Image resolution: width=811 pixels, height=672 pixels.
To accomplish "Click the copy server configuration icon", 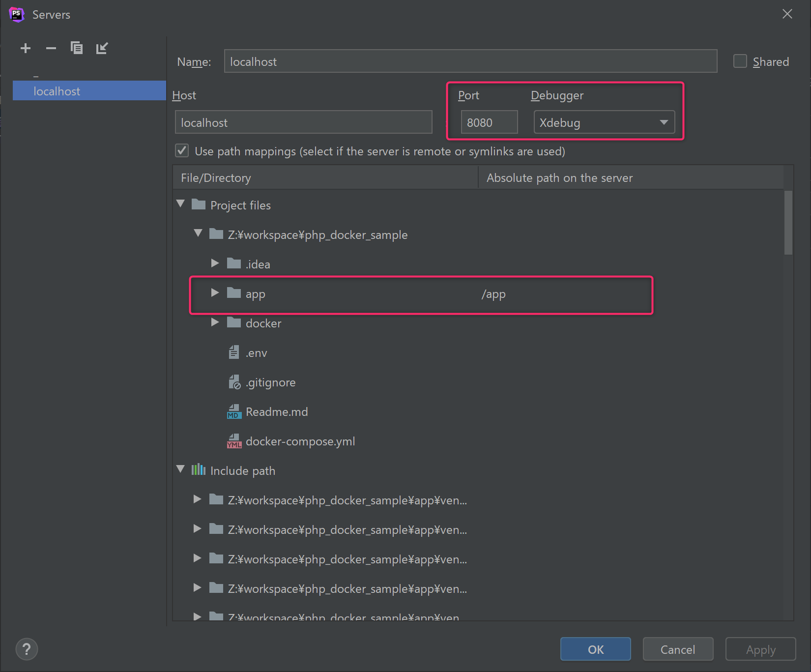I will pos(77,48).
